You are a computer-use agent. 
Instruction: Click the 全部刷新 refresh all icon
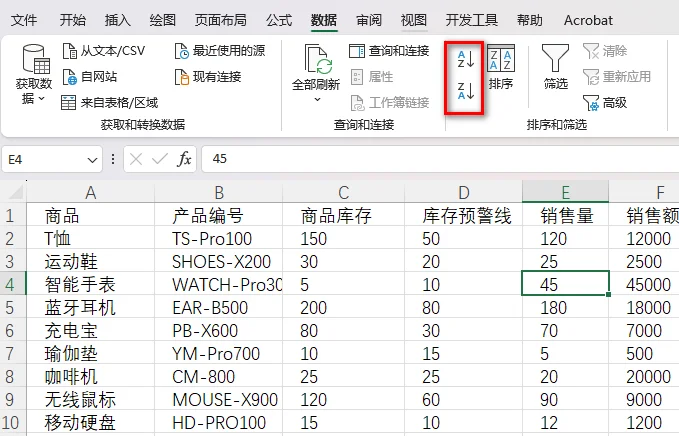[318, 60]
